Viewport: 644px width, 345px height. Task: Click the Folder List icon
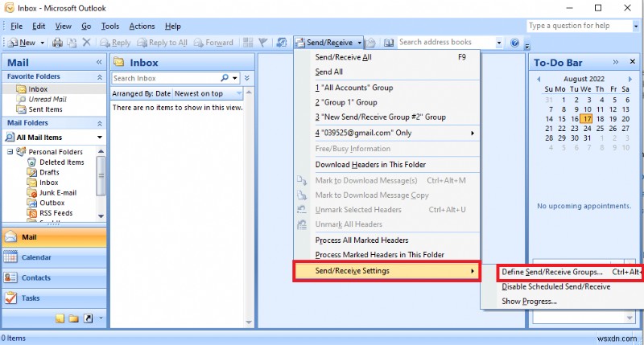point(74,318)
